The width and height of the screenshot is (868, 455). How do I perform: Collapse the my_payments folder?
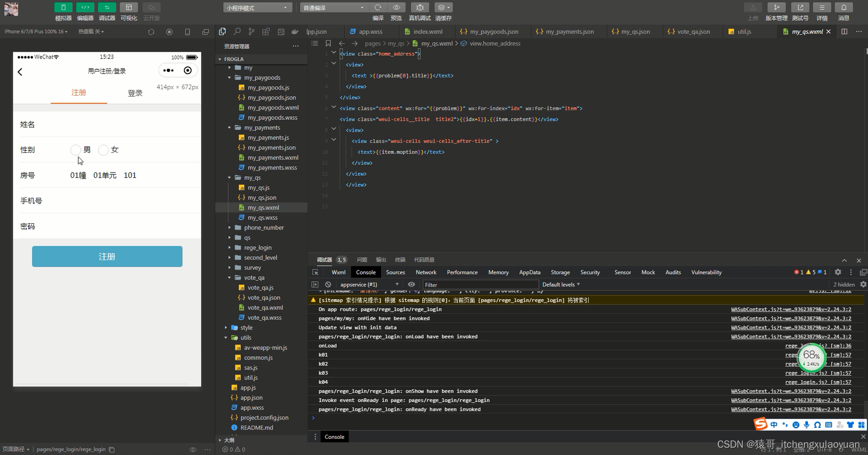tap(229, 128)
